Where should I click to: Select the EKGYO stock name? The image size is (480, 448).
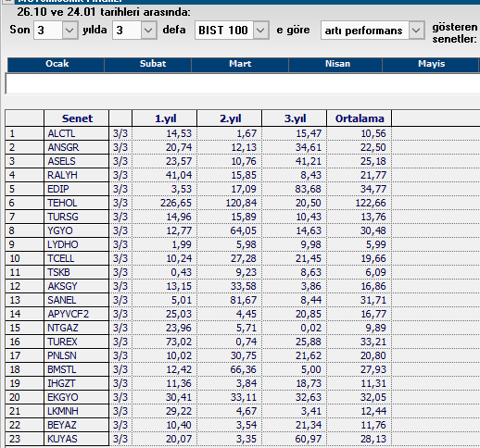pos(63,397)
